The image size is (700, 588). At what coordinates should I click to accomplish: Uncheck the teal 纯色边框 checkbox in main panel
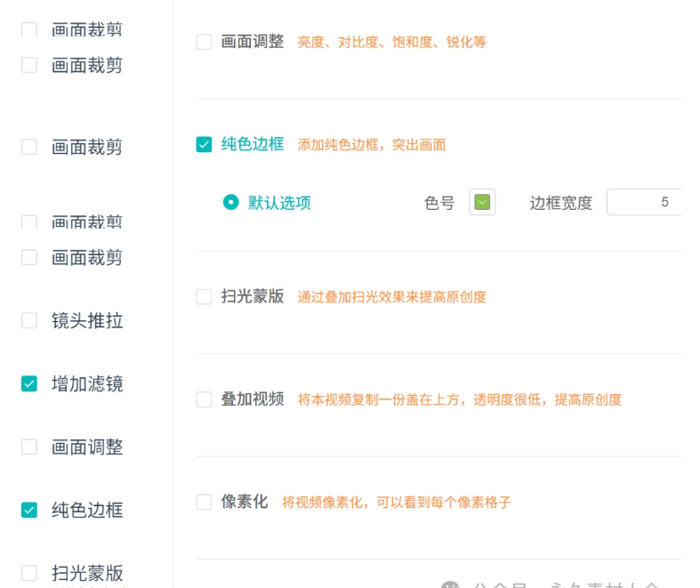pyautogui.click(x=204, y=144)
